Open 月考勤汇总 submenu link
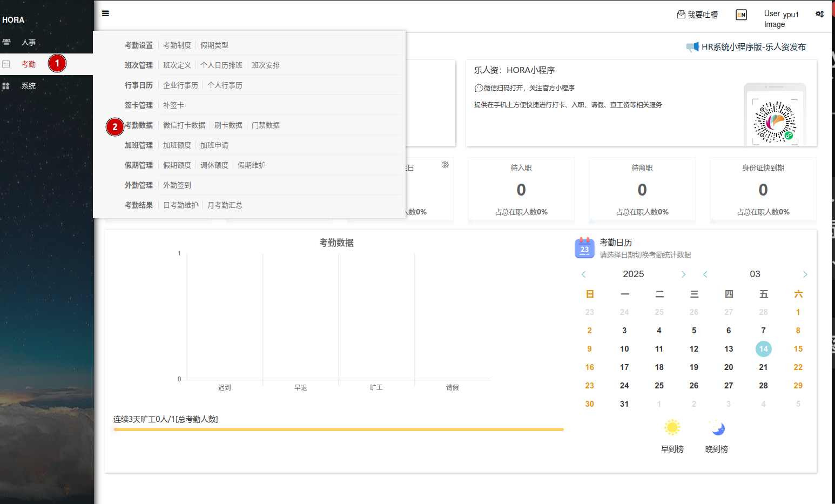This screenshot has width=835, height=504. coord(225,205)
